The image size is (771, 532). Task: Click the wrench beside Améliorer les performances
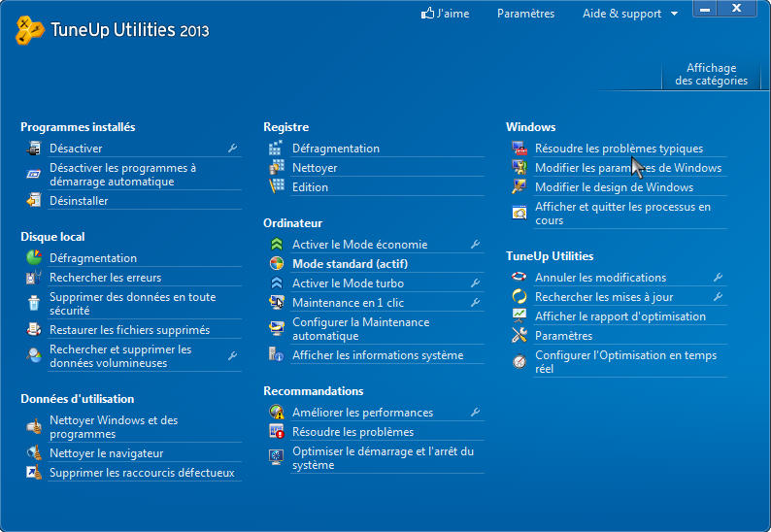[x=476, y=412]
